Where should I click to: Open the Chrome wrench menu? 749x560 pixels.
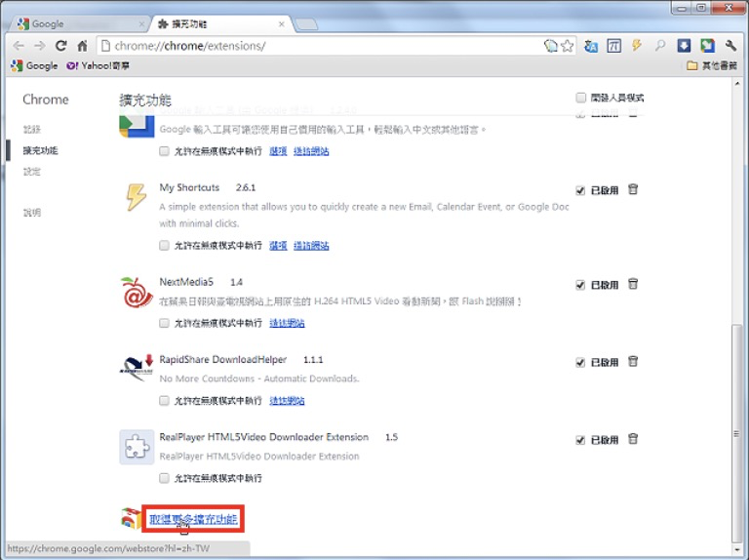pos(730,46)
